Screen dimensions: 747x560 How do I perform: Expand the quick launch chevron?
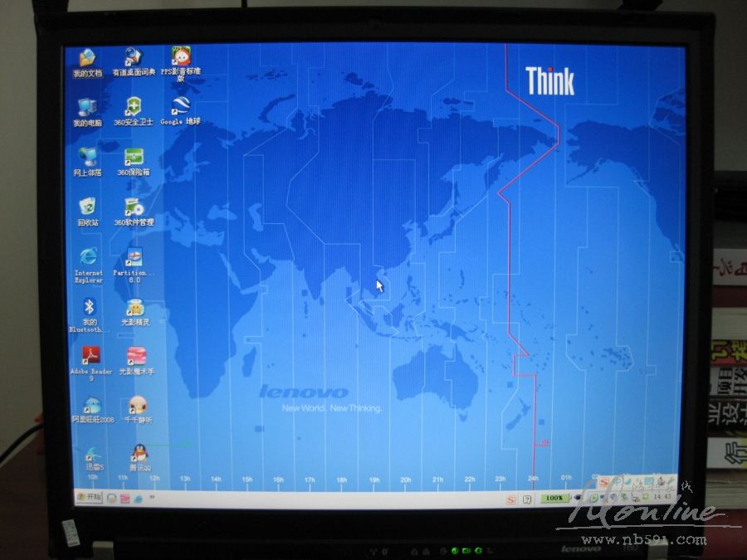(x=152, y=497)
